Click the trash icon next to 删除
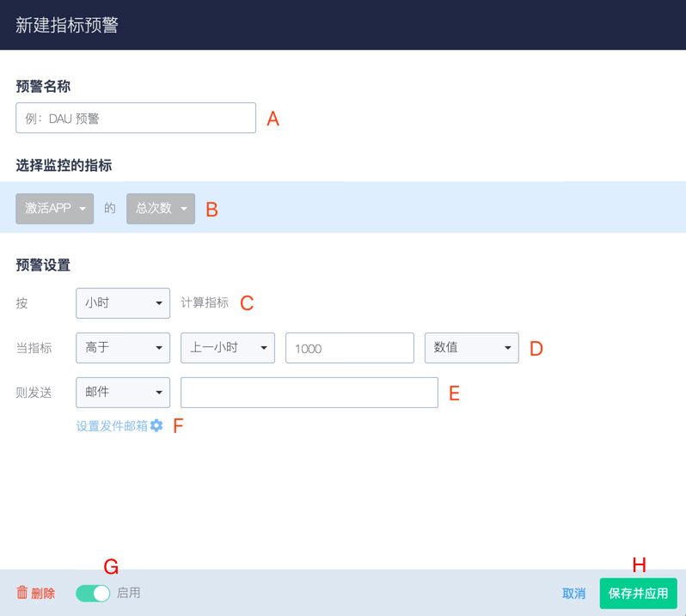 point(21,593)
